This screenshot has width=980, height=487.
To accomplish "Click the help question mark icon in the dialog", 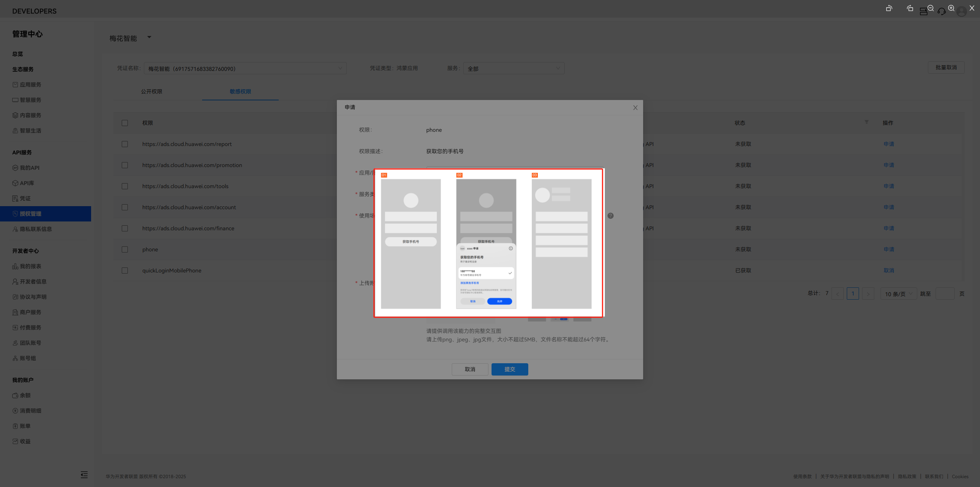I will [x=611, y=216].
